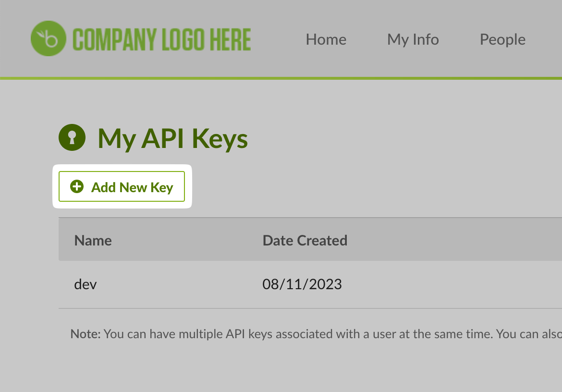This screenshot has height=392, width=562.
Task: Select the dev API key name
Action: click(86, 284)
